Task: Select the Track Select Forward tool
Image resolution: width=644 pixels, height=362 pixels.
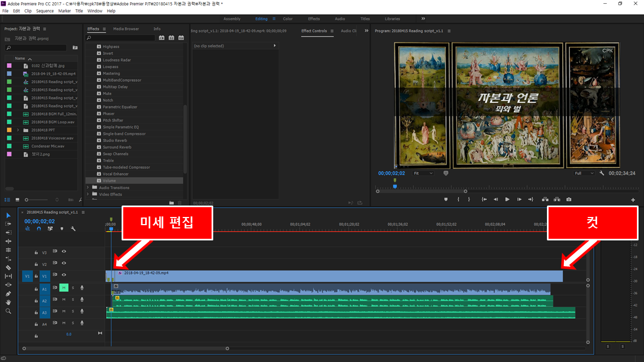Action: [x=8, y=224]
